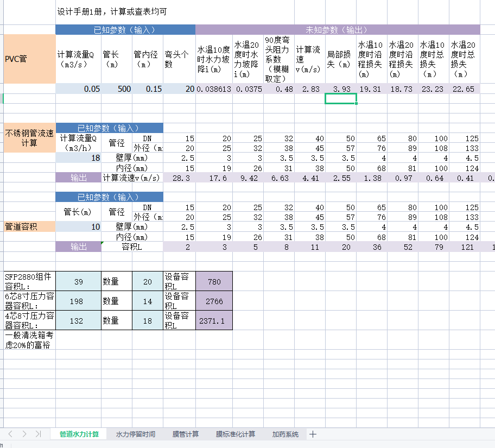Select the quantity value 18 cell
The width and height of the screenshot is (495, 448).
[x=148, y=320]
